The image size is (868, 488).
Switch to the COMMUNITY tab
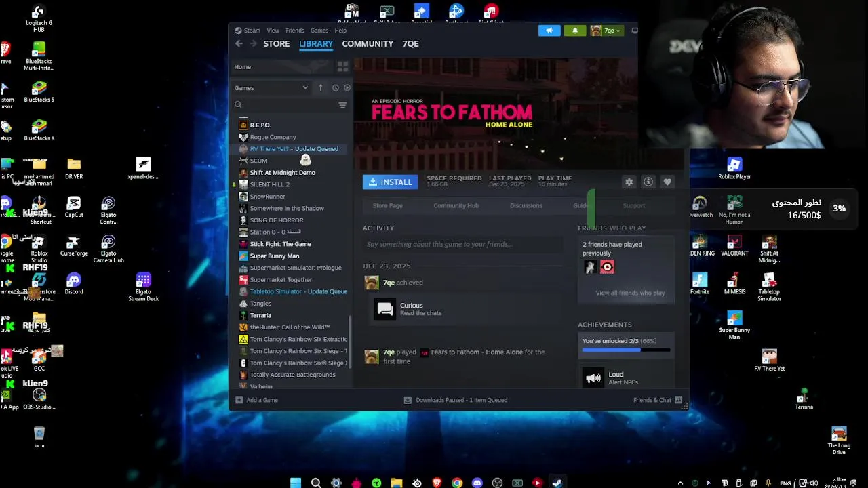[x=368, y=43]
